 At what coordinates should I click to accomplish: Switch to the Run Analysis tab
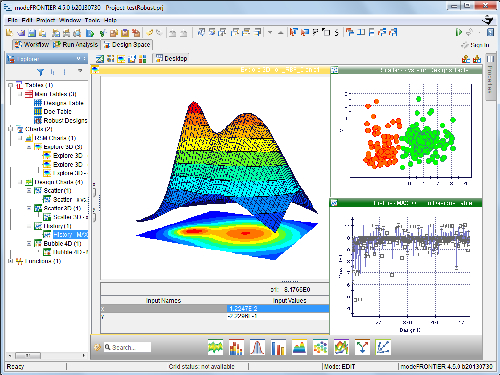[76, 44]
